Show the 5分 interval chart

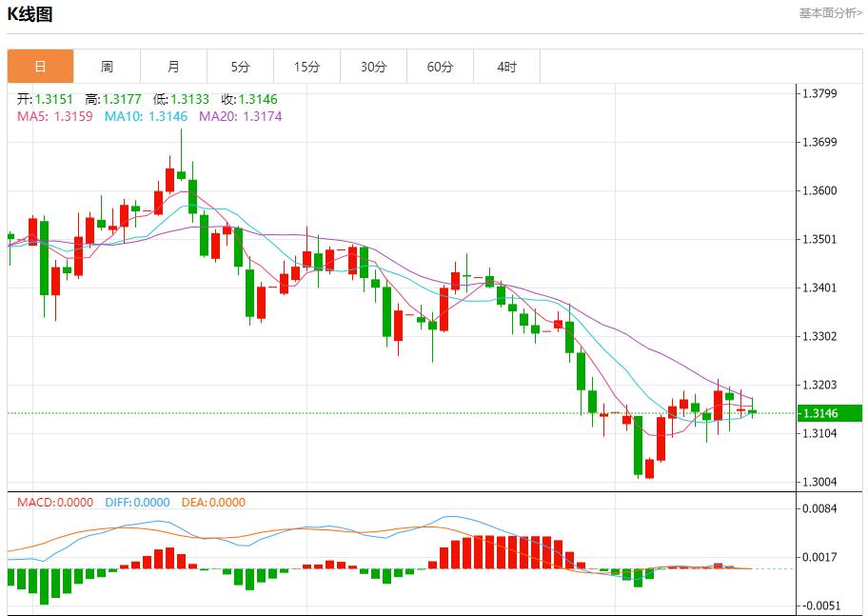tap(240, 67)
